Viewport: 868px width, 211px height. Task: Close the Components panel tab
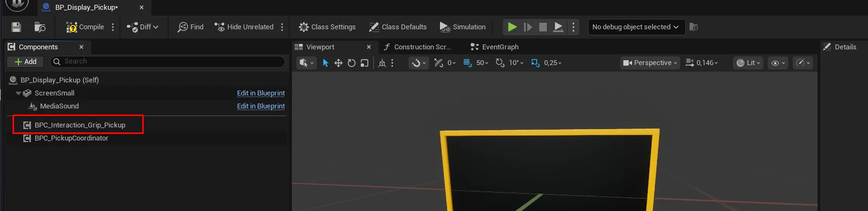(81, 47)
